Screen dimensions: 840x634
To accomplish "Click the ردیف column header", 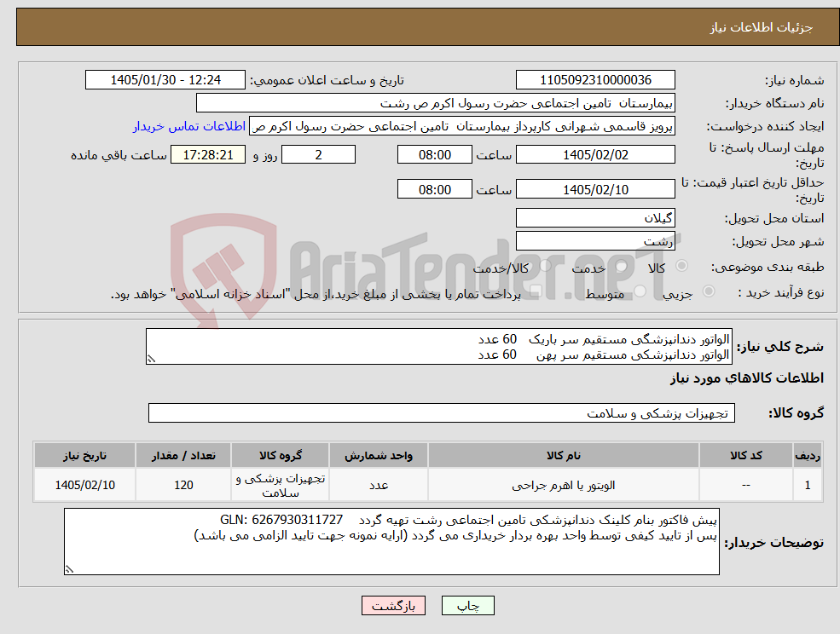I will (x=808, y=456).
